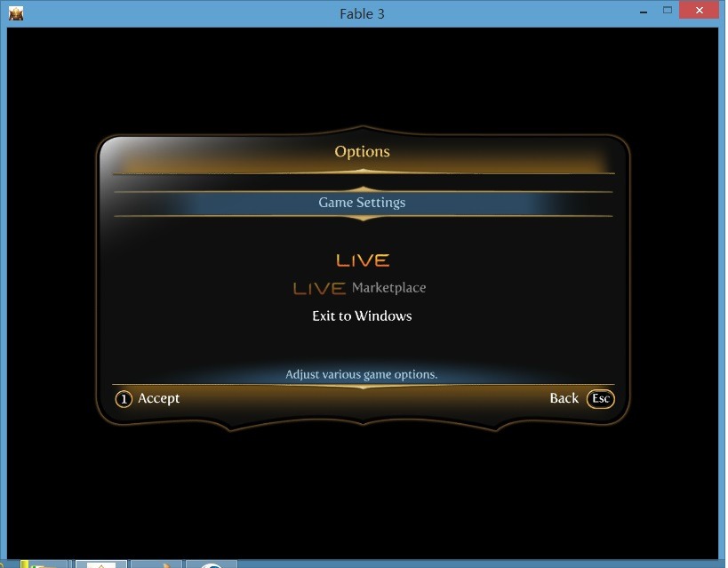Open the LIVE Marketplace menu entry
The image size is (728, 568).
(x=360, y=288)
